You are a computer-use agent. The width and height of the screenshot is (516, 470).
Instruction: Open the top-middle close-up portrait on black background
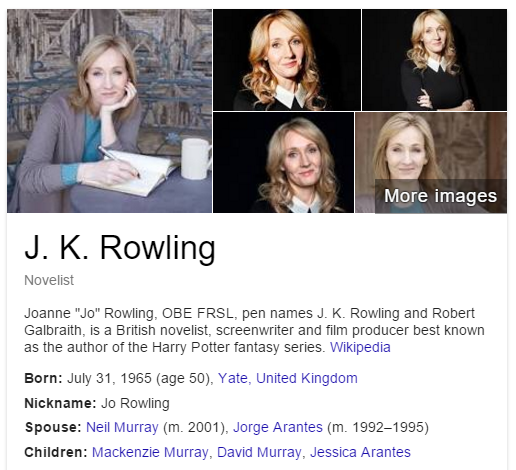point(287,60)
